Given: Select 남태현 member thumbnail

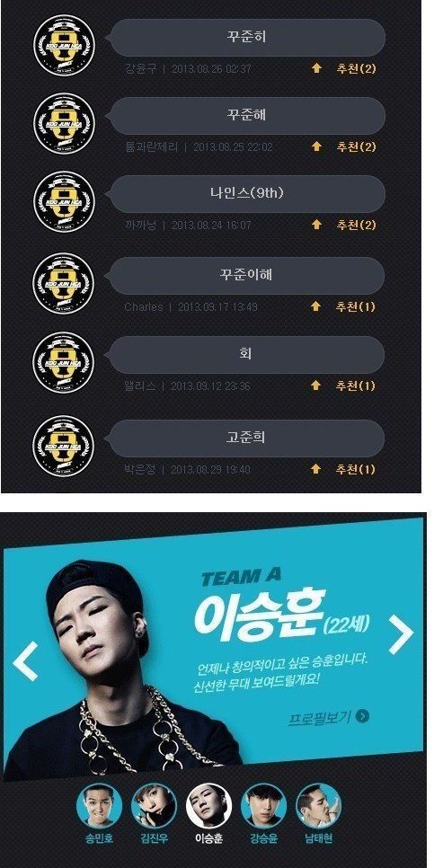Looking at the screenshot, I should pos(319,806).
